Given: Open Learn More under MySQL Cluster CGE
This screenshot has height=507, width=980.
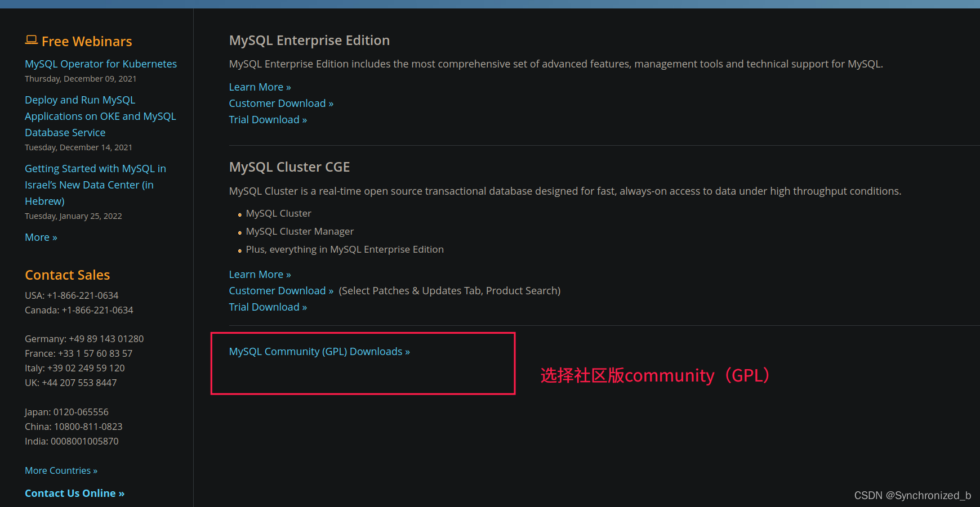Looking at the screenshot, I should tap(260, 274).
